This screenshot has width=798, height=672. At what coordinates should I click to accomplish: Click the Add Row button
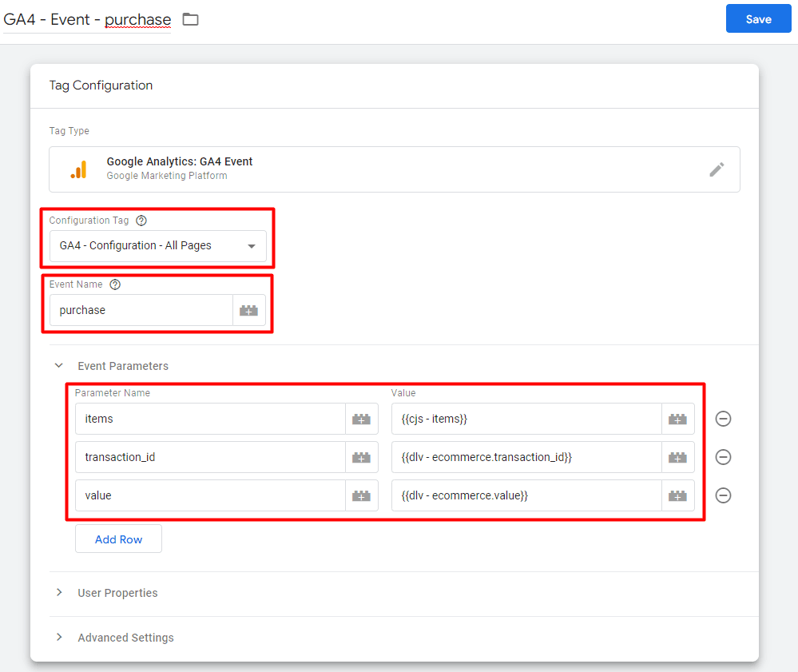118,539
